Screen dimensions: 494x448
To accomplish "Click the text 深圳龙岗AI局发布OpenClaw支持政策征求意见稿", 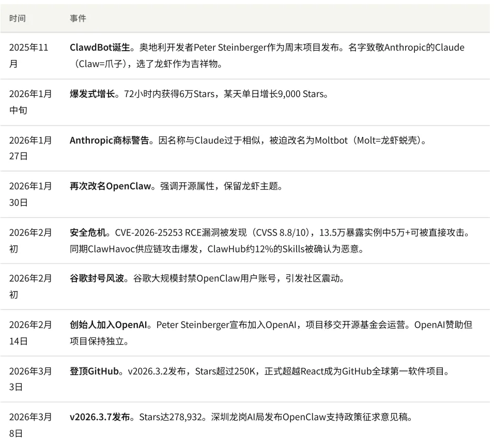I will (x=310, y=417).
